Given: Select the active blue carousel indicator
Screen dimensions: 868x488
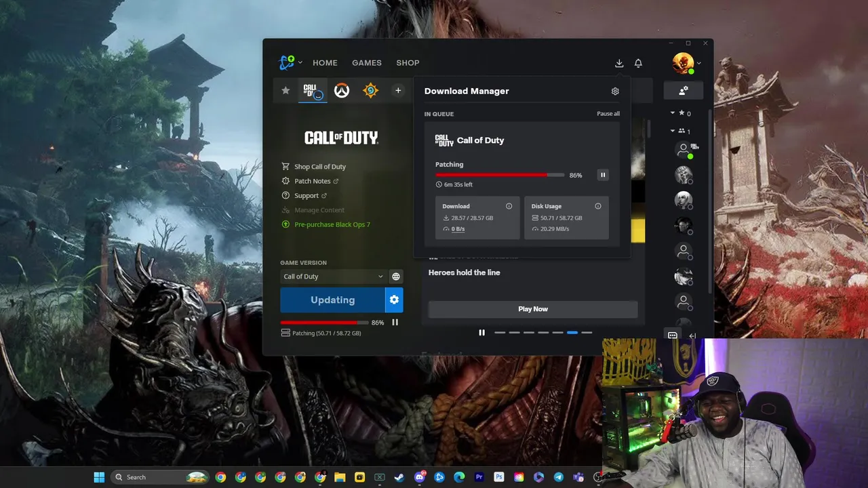Looking at the screenshot, I should pos(572,333).
